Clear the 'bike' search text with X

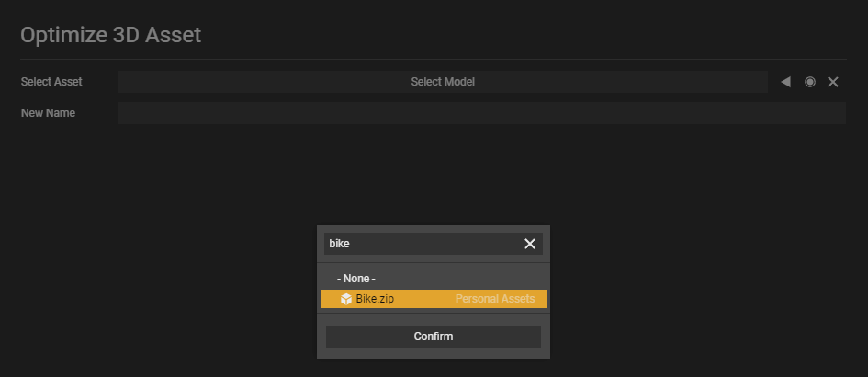[530, 244]
